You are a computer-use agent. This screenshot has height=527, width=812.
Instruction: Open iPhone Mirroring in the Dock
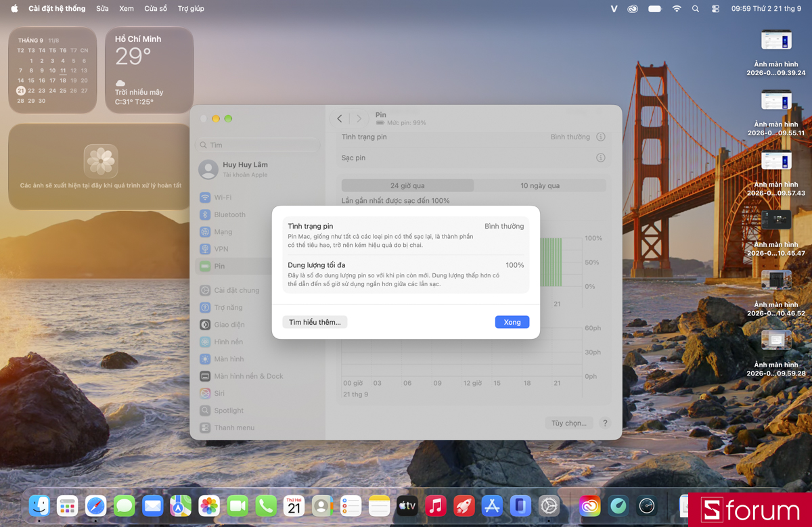click(520, 505)
